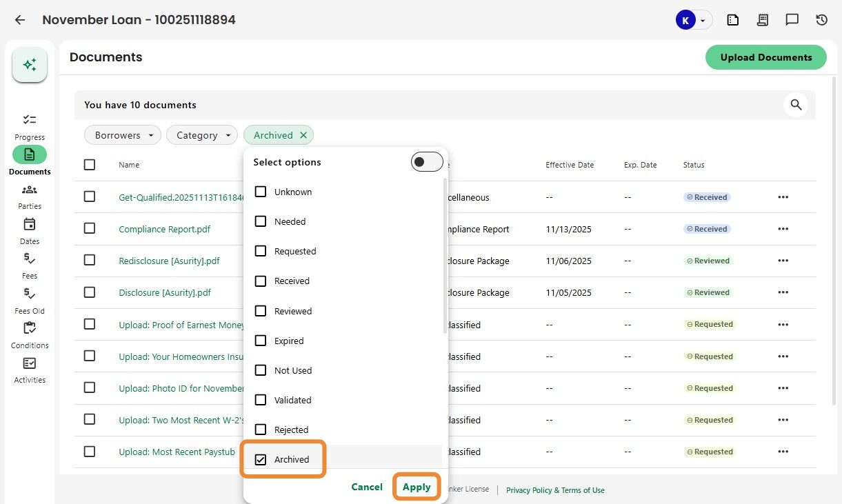Open the Conditions sidebar icon

coord(30,329)
